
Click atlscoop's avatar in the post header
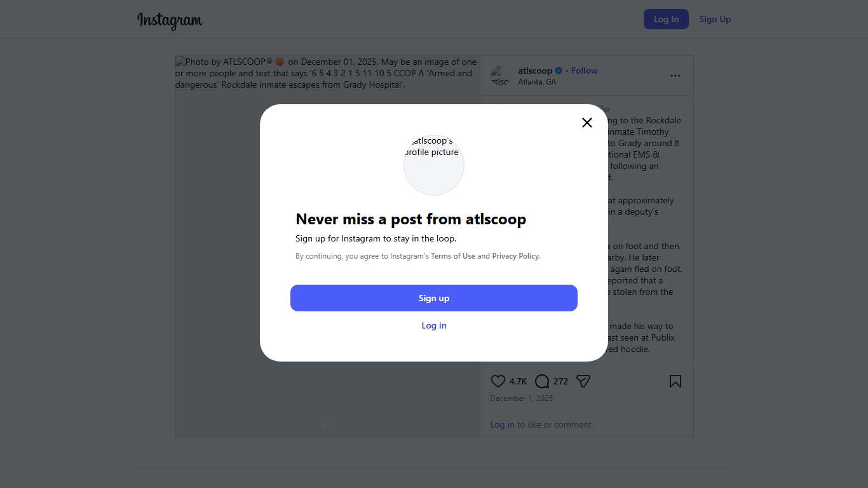(x=501, y=76)
